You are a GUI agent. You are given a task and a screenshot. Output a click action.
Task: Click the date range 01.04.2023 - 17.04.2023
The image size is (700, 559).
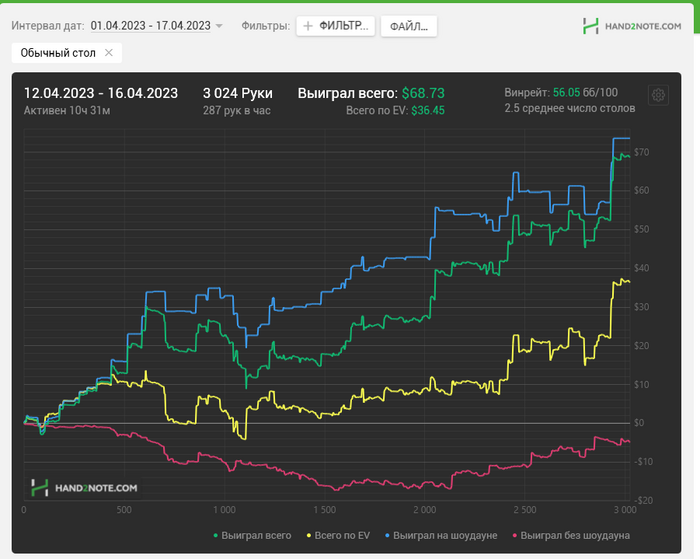click(150, 26)
